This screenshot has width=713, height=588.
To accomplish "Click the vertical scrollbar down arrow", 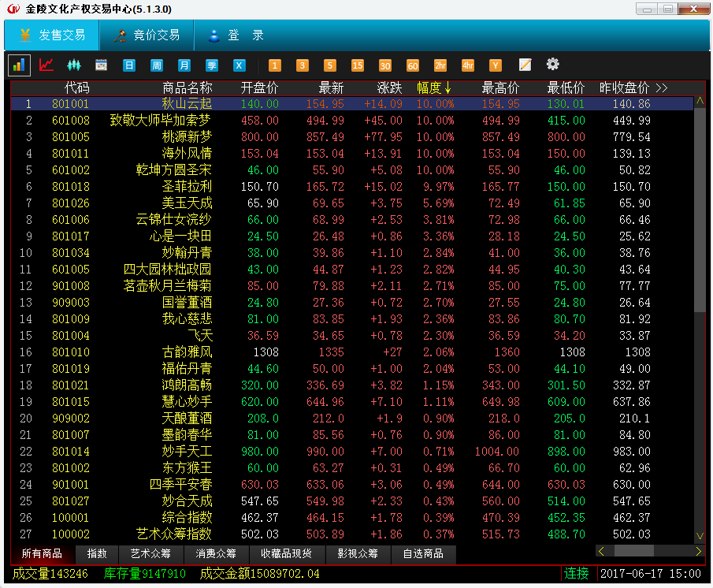I will tap(700, 536).
